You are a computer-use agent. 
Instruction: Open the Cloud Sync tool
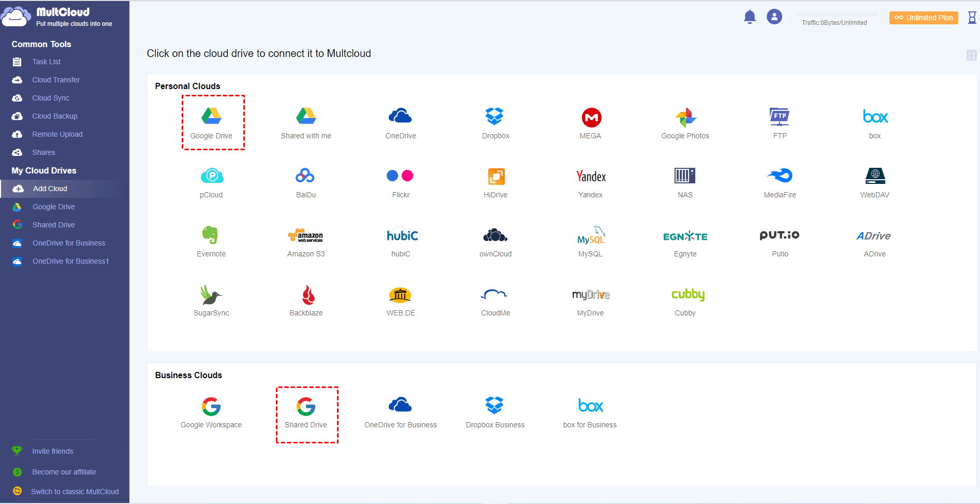(x=51, y=98)
